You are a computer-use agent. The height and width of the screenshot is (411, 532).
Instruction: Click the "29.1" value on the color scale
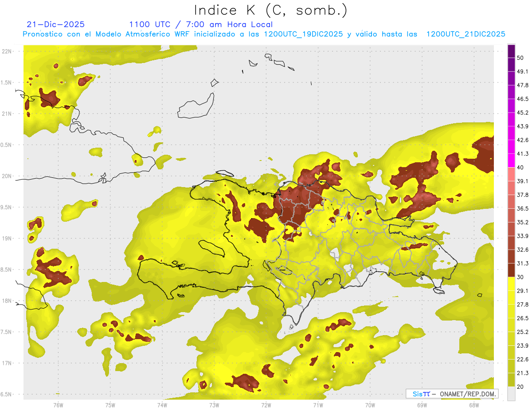click(523, 290)
